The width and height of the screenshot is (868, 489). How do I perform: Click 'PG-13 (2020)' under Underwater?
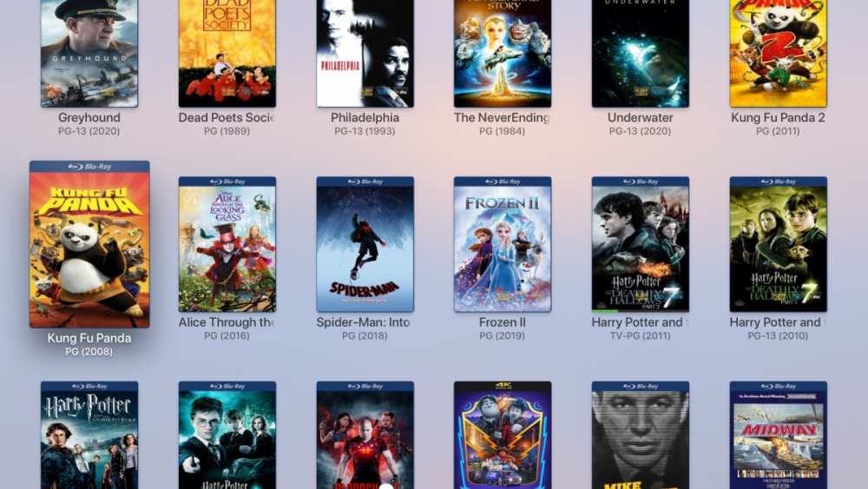(x=640, y=131)
